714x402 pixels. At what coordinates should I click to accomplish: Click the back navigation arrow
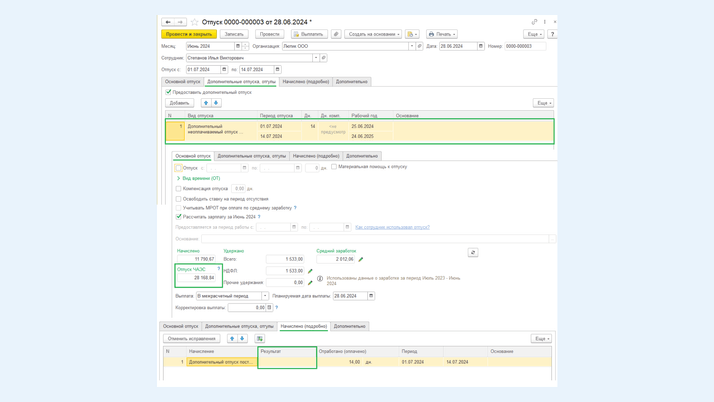point(168,22)
